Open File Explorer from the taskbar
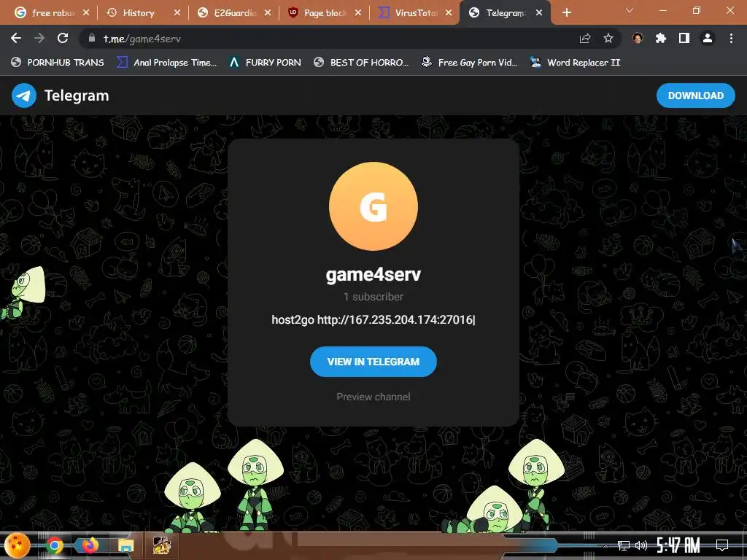The width and height of the screenshot is (747, 560). click(125, 545)
